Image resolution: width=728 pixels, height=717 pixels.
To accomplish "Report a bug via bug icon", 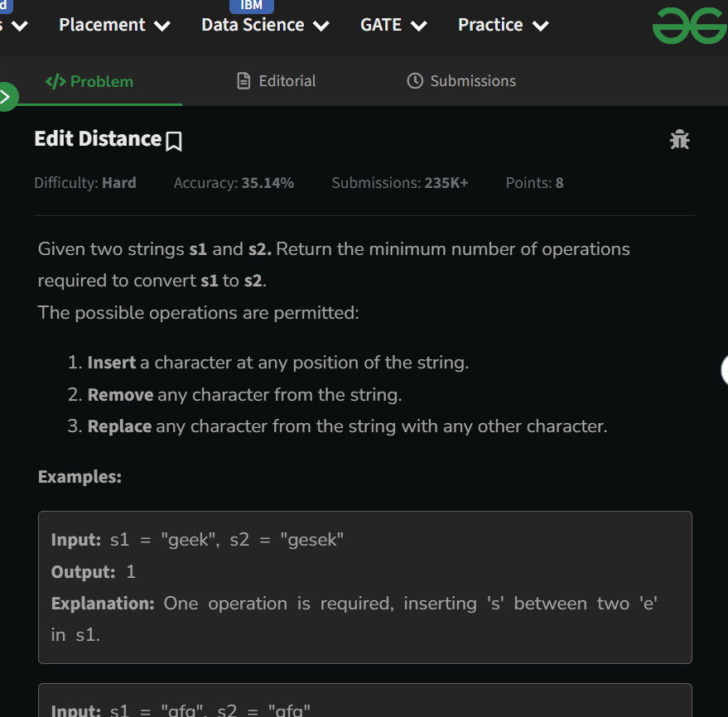I will (x=679, y=139).
